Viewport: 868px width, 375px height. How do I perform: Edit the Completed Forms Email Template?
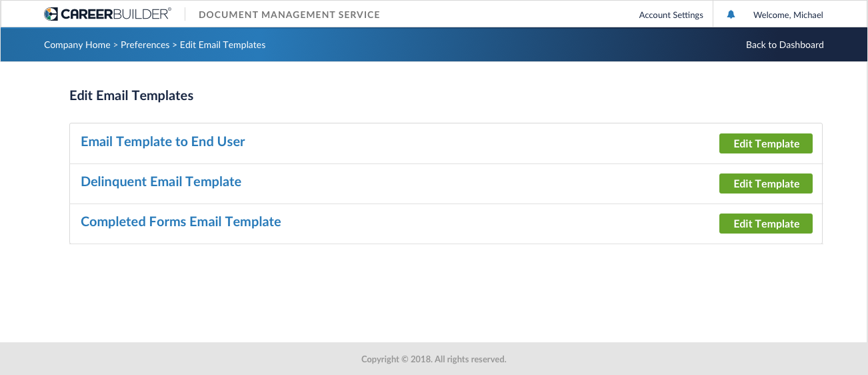[765, 224]
